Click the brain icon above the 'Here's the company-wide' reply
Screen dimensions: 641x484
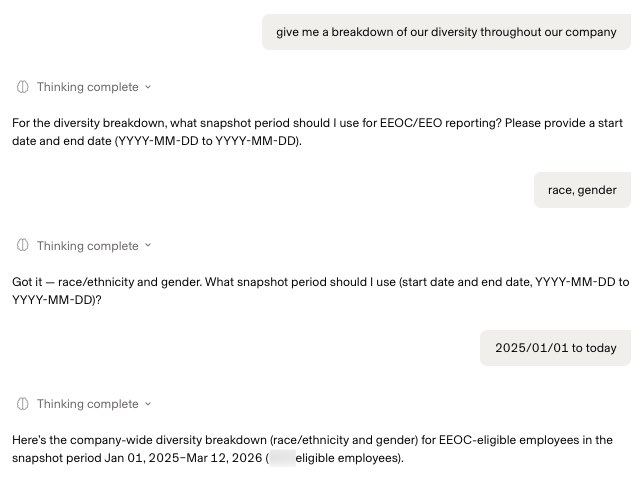22,404
